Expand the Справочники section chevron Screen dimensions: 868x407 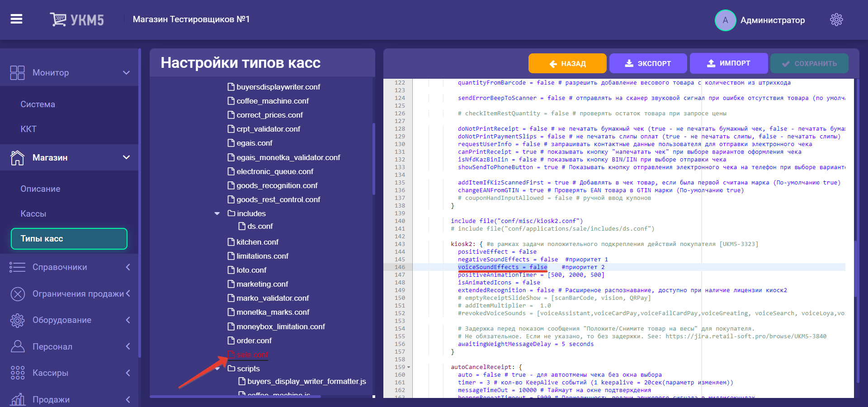point(128,267)
